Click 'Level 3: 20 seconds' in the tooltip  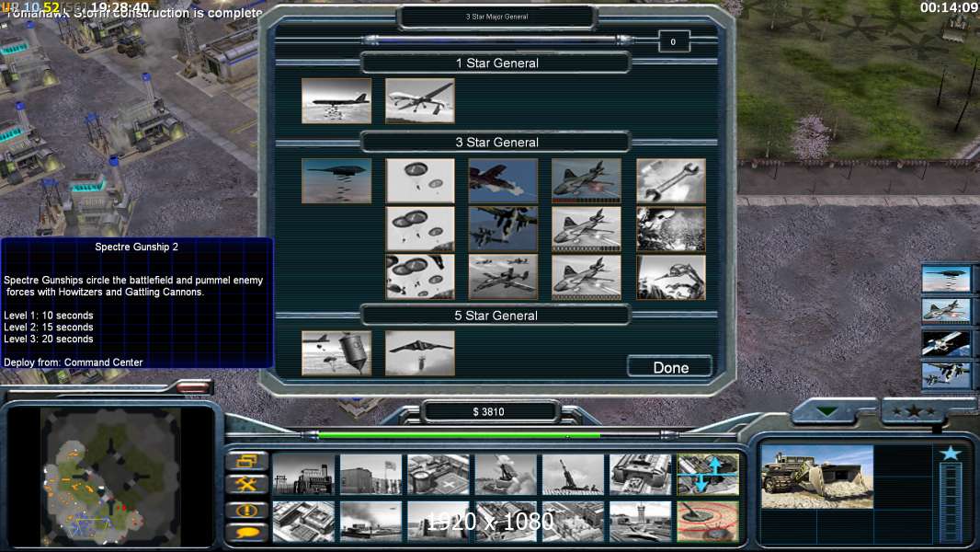tap(49, 339)
